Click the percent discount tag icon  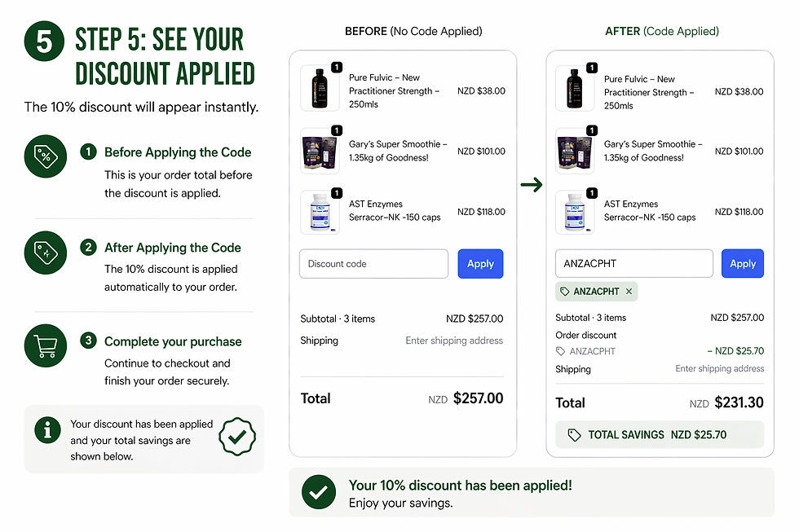pos(45,156)
